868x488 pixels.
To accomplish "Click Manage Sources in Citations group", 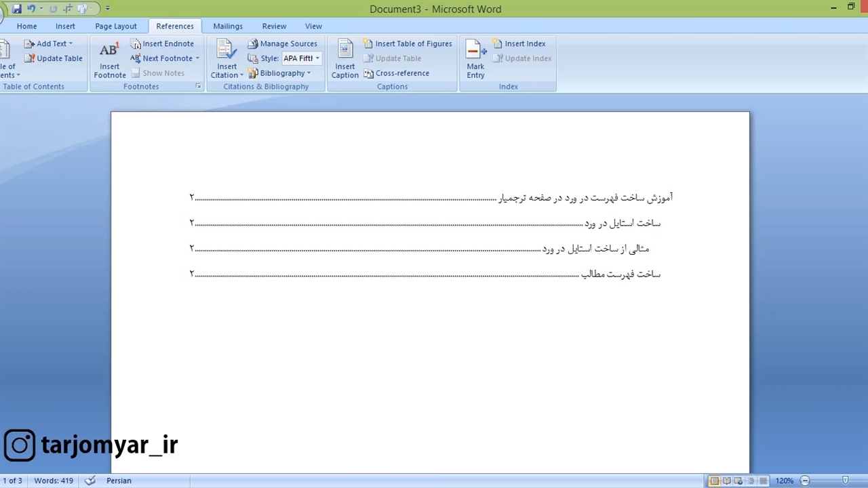I will click(282, 43).
